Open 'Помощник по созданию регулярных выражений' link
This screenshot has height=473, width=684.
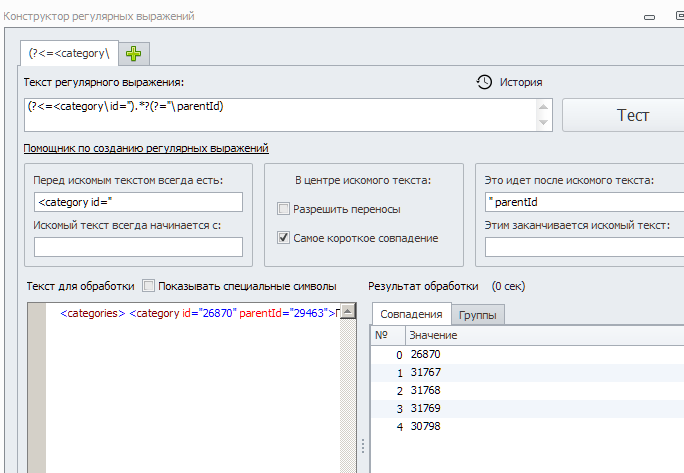tap(146, 148)
